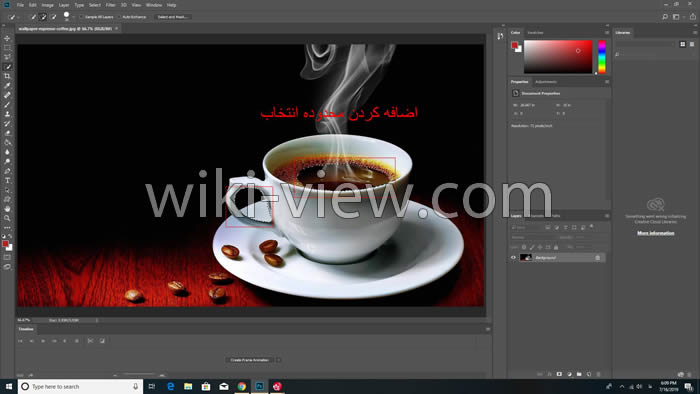Screen dimensions: 700x394
Task: Open the Filter menu
Action: click(111, 5)
